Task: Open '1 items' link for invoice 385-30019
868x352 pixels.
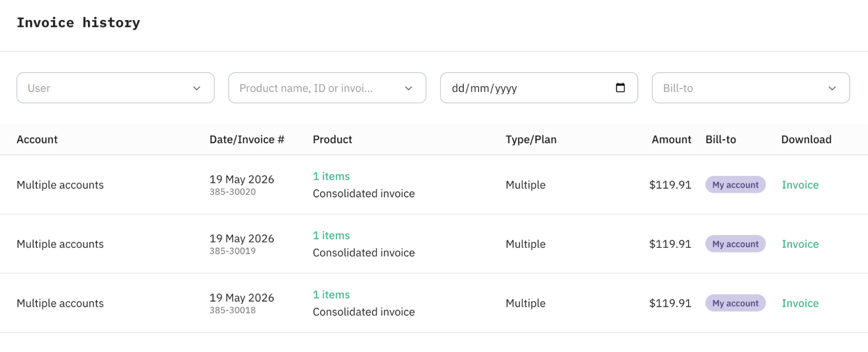Action: [x=331, y=236]
